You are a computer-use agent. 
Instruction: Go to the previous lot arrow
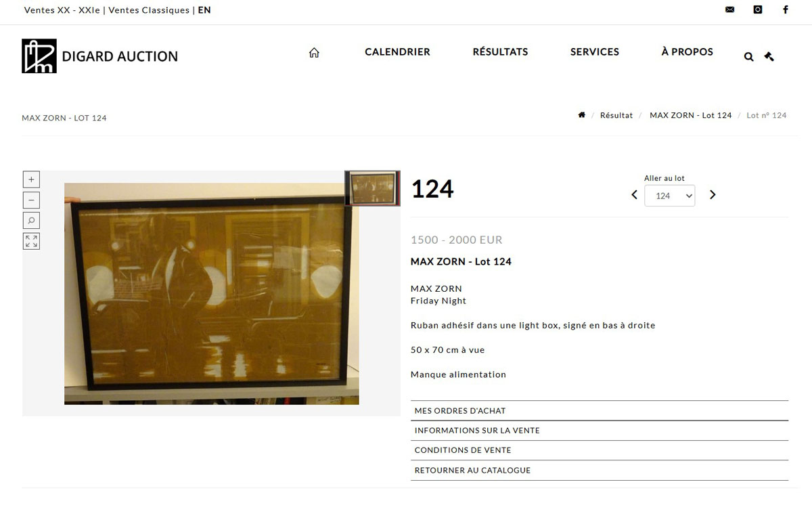pyautogui.click(x=634, y=195)
